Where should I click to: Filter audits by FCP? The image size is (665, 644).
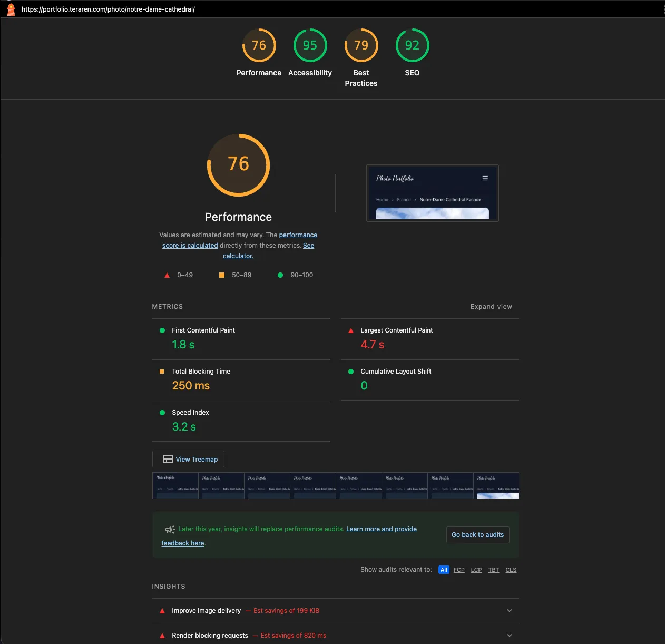coord(459,570)
